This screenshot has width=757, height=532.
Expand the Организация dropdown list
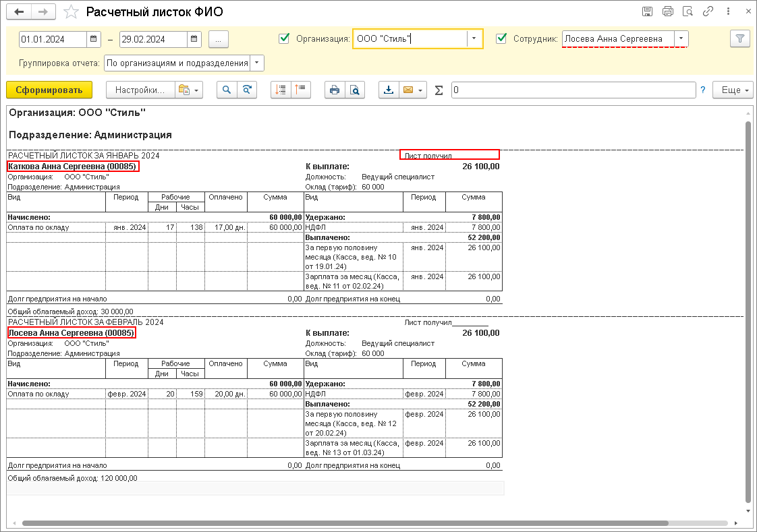pos(475,39)
